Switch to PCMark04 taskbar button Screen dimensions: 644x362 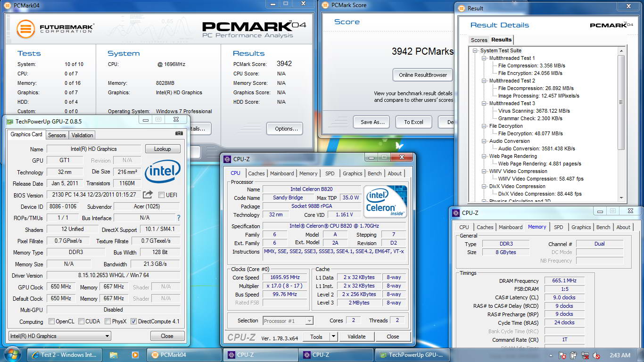[184, 355]
